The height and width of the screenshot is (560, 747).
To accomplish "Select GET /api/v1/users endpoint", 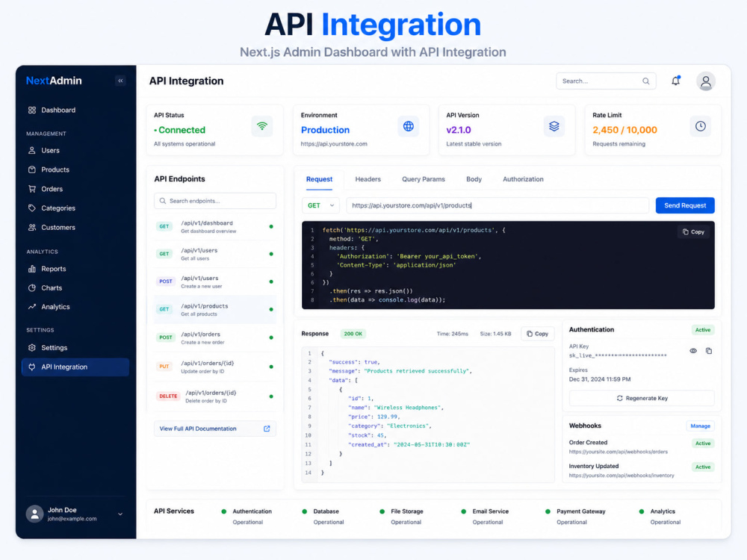I will click(215, 255).
